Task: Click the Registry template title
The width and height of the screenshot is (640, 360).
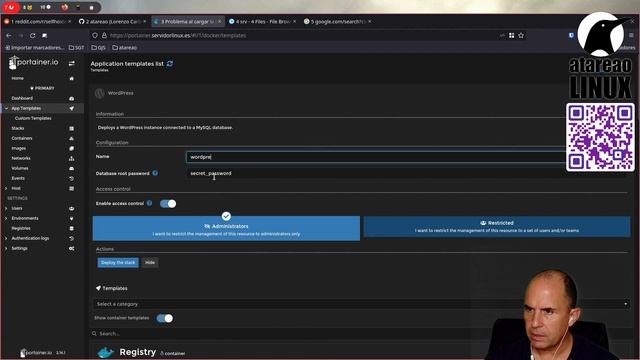Action: pos(138,352)
